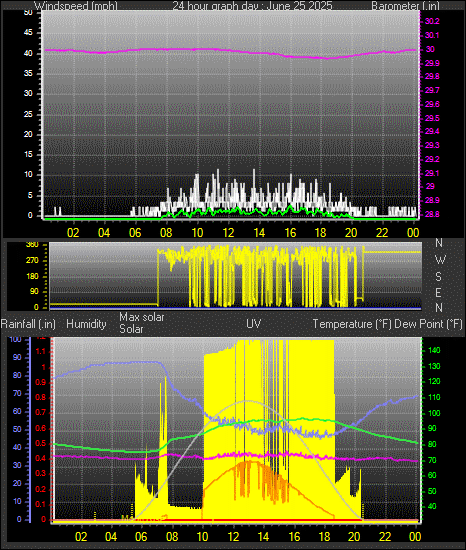
Task: Click the 70 value on blue humidity axis
Action: [17, 393]
